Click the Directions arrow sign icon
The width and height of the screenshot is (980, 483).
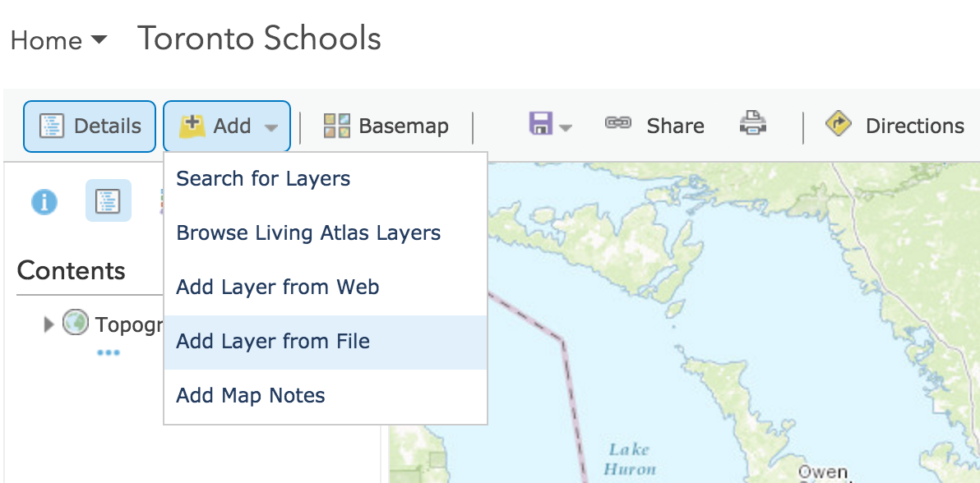click(839, 125)
